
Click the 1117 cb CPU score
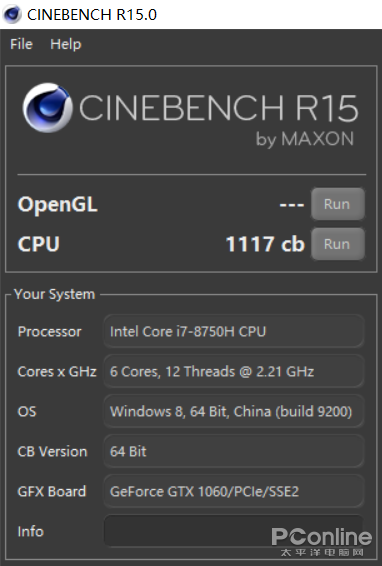265,244
